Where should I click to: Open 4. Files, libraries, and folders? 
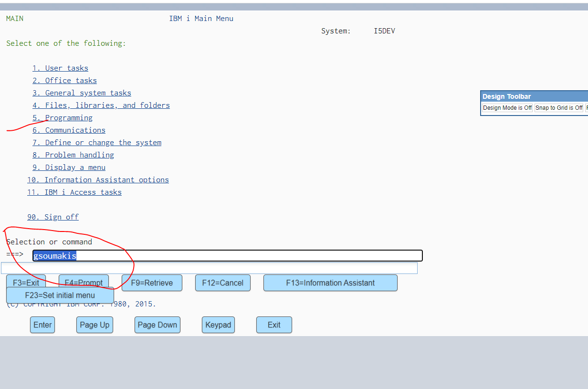(101, 105)
